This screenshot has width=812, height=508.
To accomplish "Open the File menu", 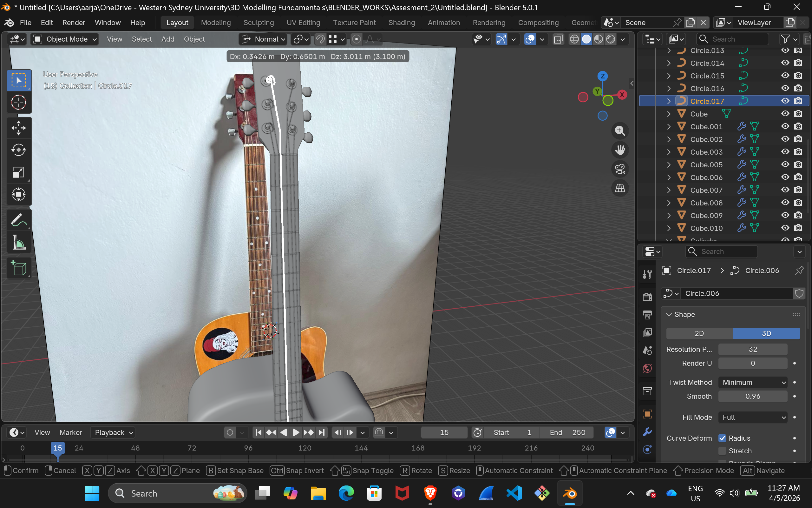I will 25,23.
